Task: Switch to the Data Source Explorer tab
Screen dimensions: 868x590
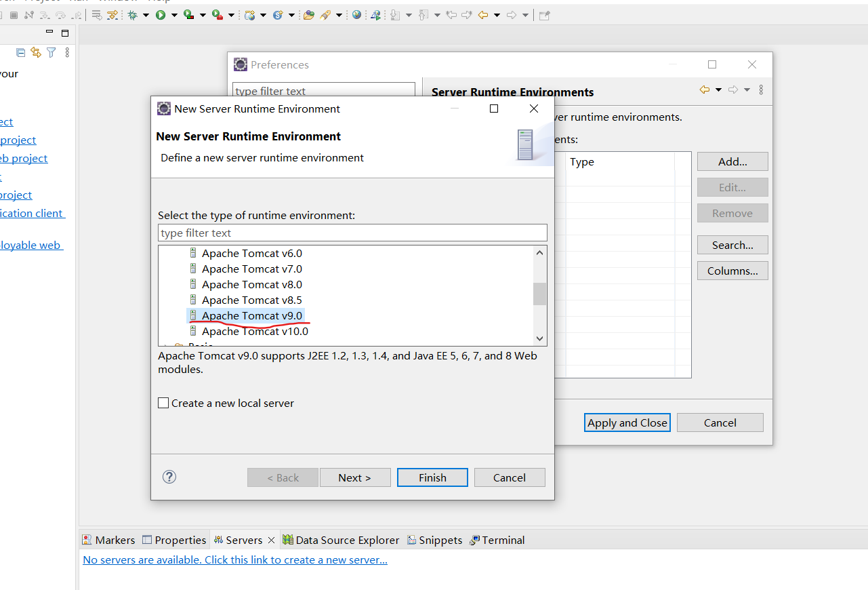Action: pyautogui.click(x=341, y=540)
